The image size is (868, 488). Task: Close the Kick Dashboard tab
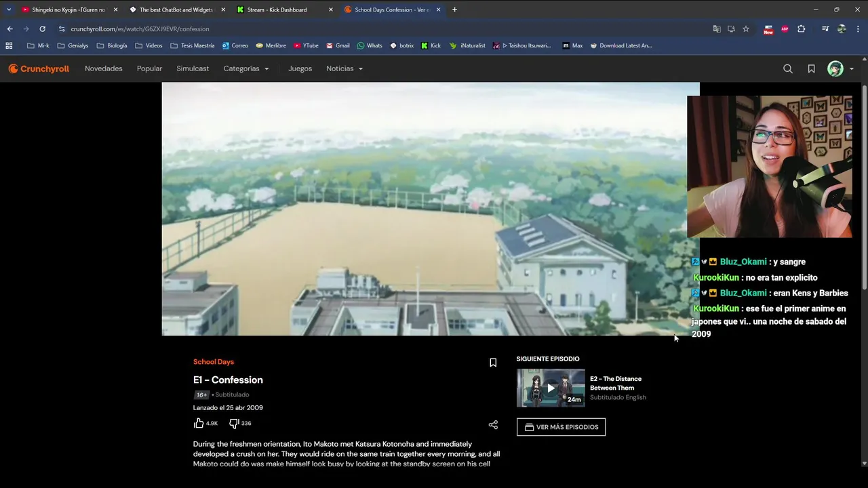(331, 9)
